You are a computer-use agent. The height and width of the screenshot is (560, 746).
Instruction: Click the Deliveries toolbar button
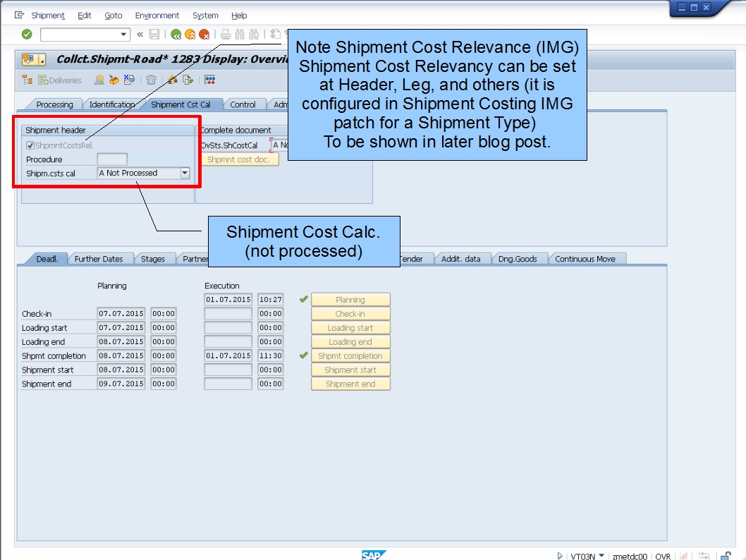[60, 80]
